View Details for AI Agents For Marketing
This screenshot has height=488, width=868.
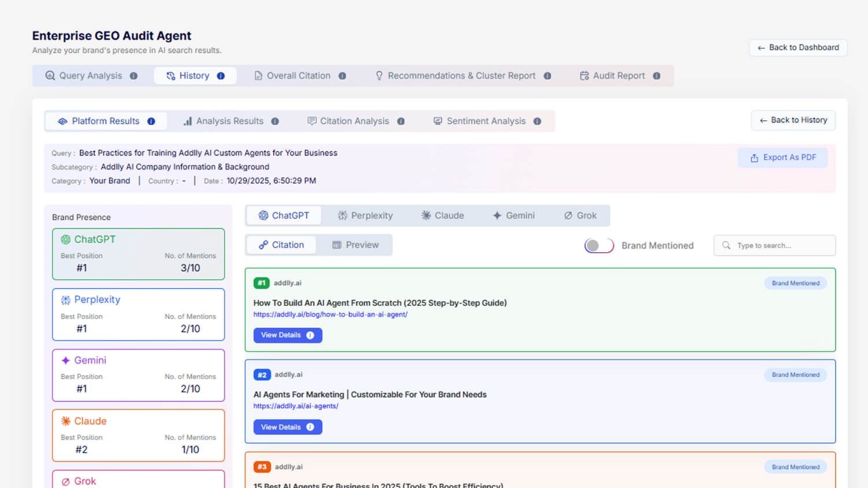[288, 427]
